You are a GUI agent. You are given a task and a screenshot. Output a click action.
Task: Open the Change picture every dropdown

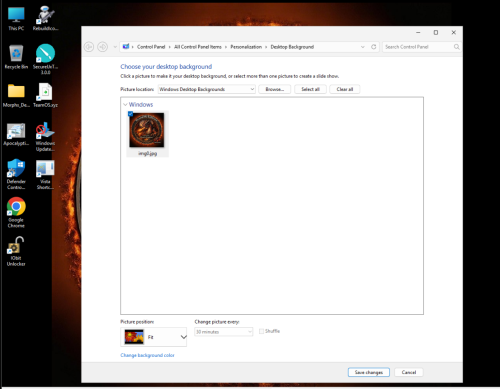pos(224,332)
